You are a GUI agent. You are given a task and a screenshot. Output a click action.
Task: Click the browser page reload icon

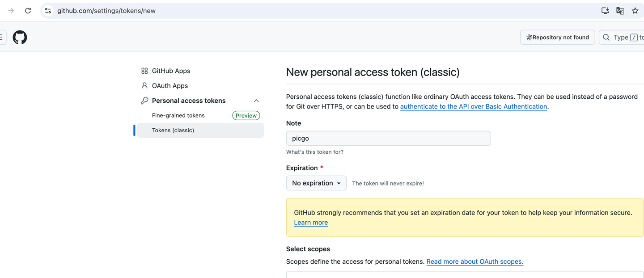tap(28, 10)
